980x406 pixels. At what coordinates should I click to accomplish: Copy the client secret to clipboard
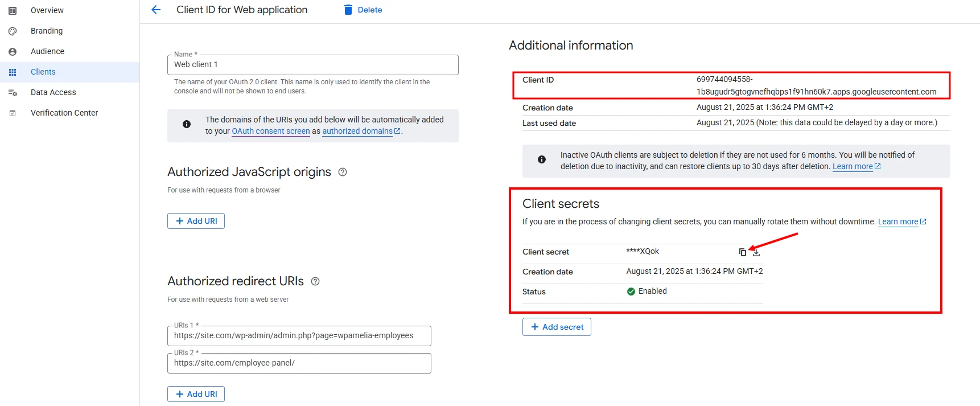coord(743,252)
